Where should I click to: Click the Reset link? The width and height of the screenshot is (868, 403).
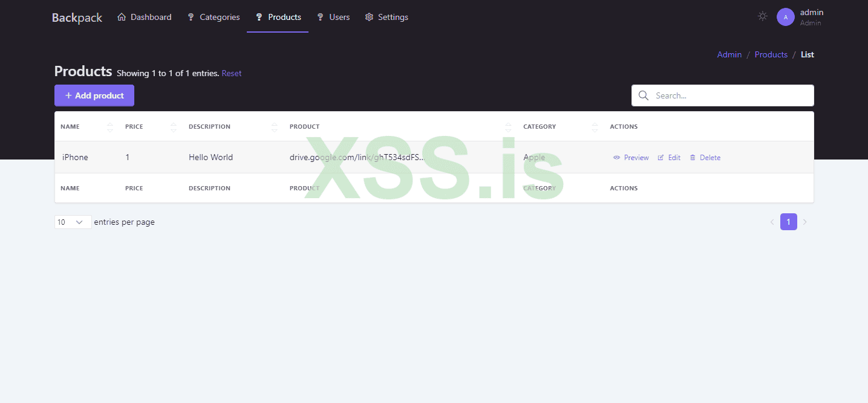click(232, 73)
